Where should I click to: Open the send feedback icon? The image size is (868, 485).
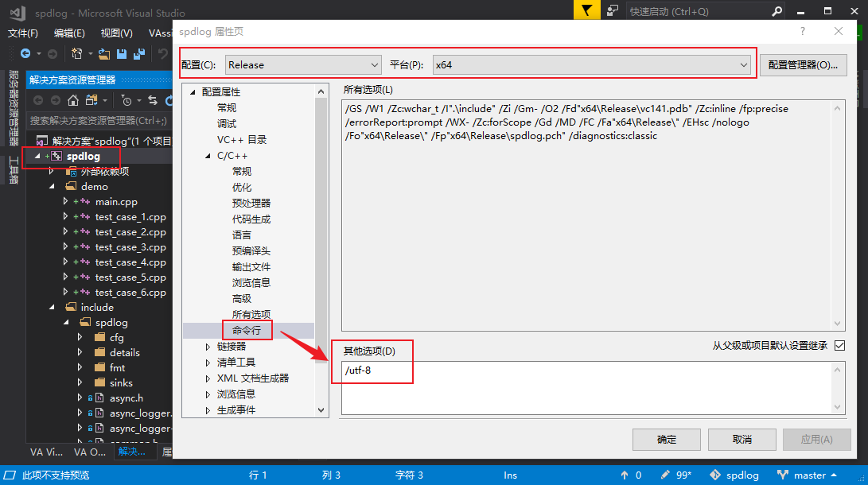[x=613, y=11]
